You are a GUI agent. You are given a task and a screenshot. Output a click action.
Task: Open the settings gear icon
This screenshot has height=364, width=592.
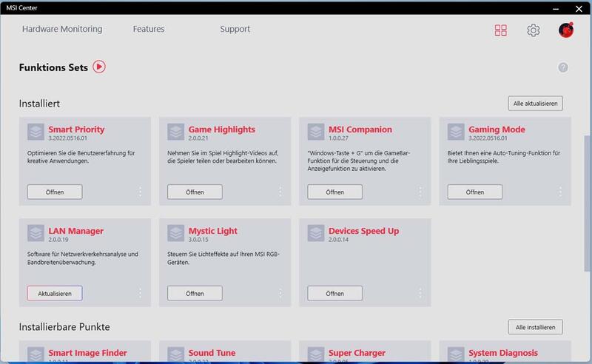(533, 30)
